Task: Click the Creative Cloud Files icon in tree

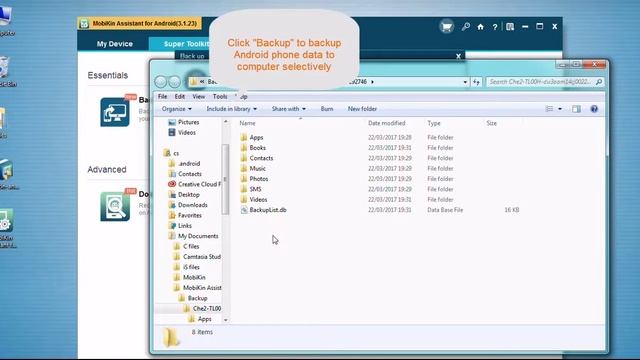Action: [x=172, y=184]
